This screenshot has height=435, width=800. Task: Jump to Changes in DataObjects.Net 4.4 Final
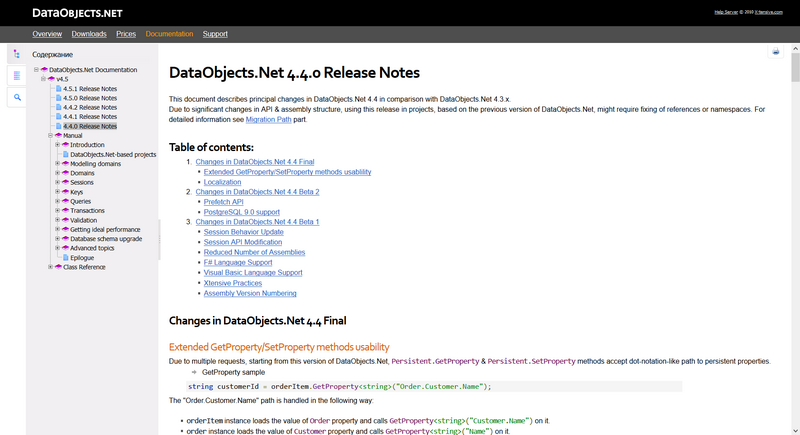click(x=255, y=162)
